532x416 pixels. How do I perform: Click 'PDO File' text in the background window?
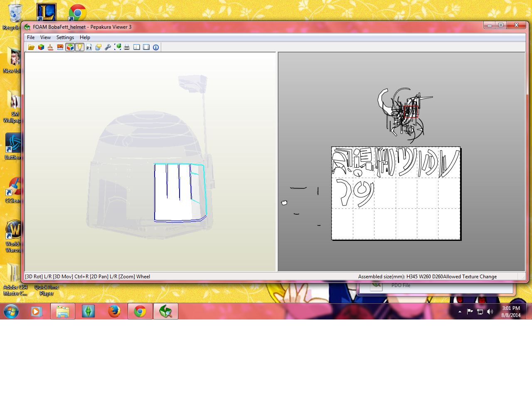(x=401, y=285)
